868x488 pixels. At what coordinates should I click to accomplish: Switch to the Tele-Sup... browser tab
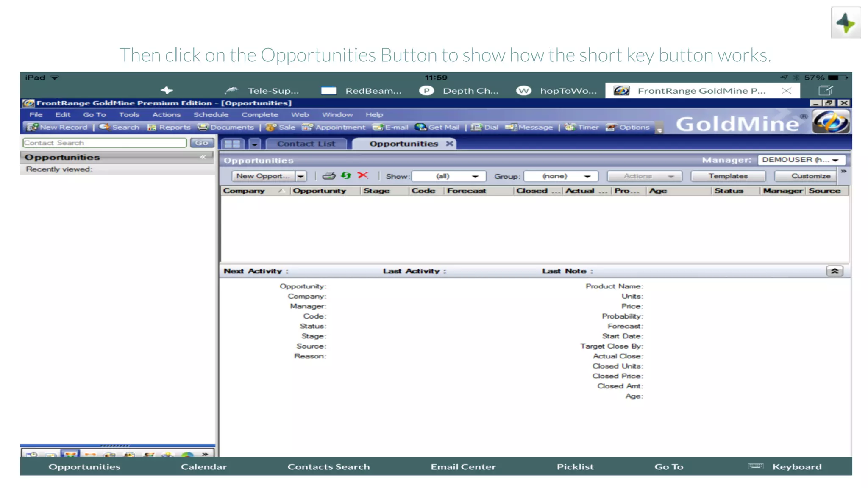(262, 91)
